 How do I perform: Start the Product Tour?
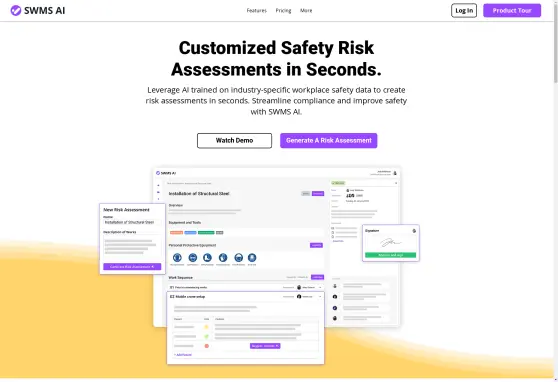click(x=512, y=11)
